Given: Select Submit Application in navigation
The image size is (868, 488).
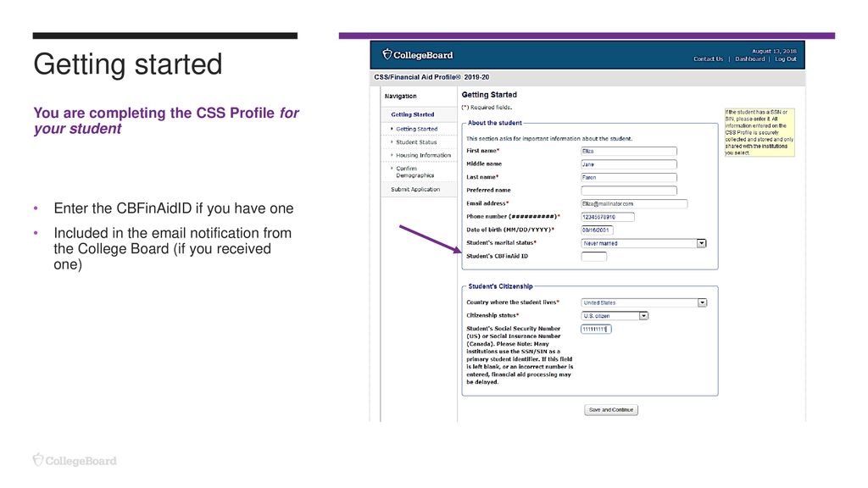Looking at the screenshot, I should click(415, 189).
